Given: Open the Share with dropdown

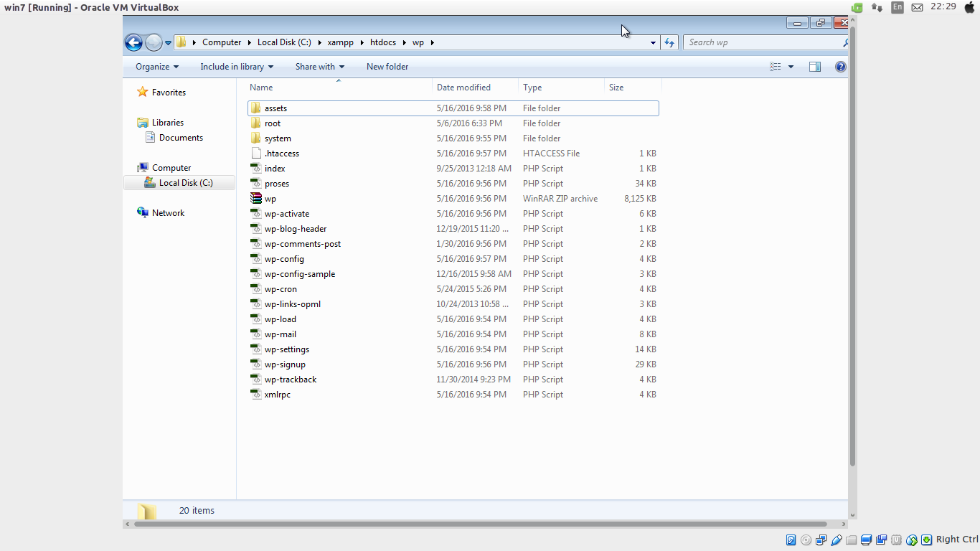Looking at the screenshot, I should pos(320,67).
